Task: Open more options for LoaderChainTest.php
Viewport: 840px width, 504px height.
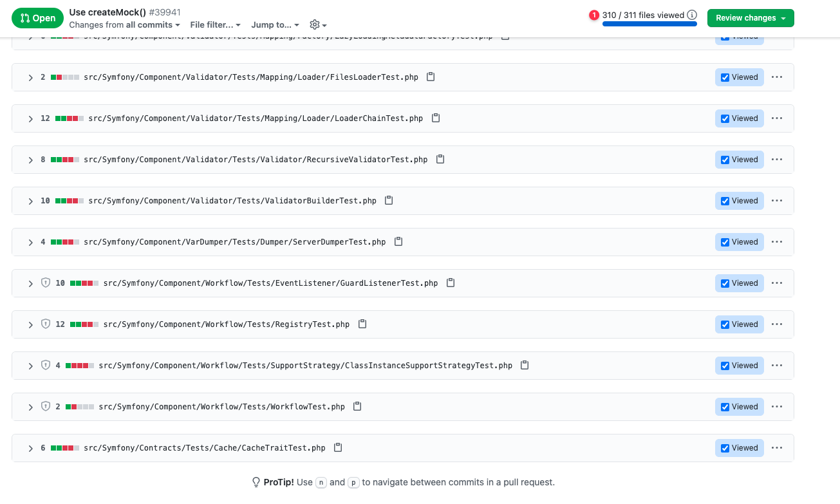Action: 777,118
